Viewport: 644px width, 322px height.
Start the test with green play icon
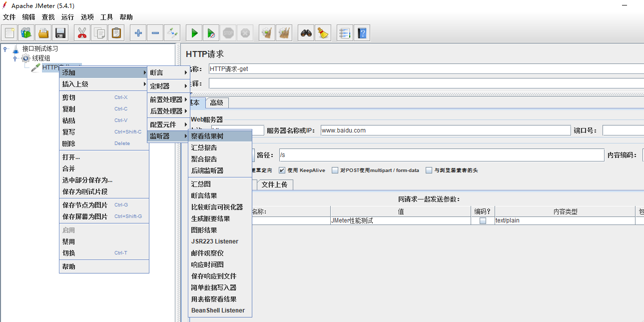(194, 33)
